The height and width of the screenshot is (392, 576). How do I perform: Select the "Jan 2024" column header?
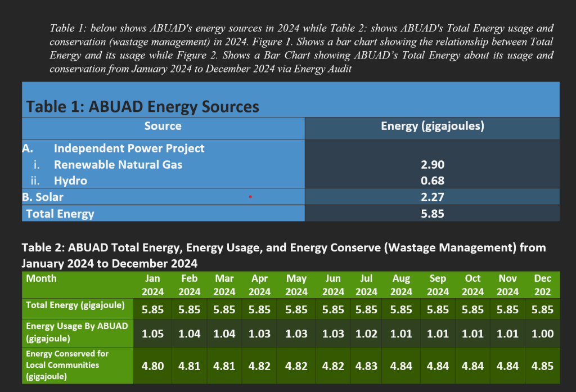[x=152, y=285]
